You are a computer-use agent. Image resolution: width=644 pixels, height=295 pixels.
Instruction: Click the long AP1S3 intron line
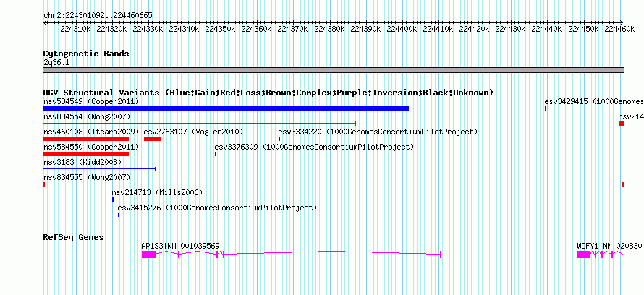click(x=332, y=253)
